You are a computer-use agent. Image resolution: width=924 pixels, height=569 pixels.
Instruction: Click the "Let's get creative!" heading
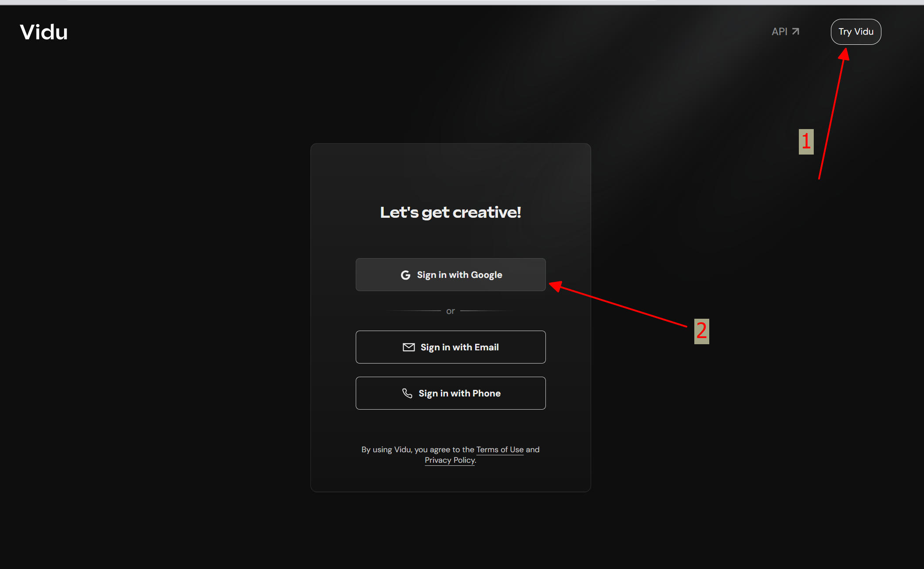(451, 212)
